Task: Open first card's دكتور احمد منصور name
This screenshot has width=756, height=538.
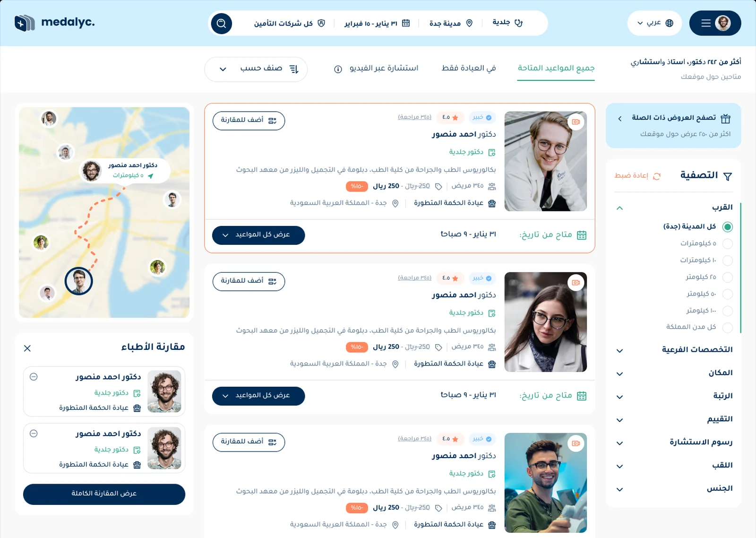Action: 464,134
